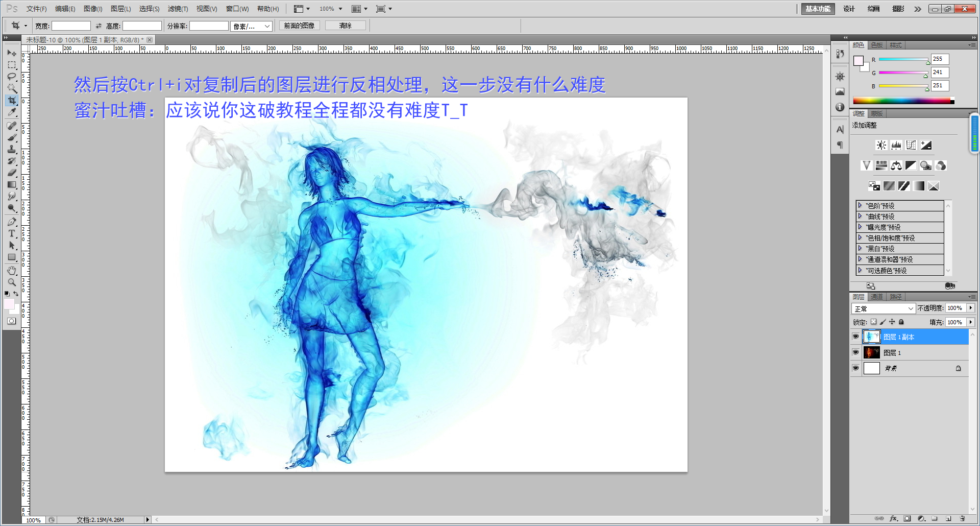Add a Color Balance adjustment
980x526 pixels.
(896, 165)
